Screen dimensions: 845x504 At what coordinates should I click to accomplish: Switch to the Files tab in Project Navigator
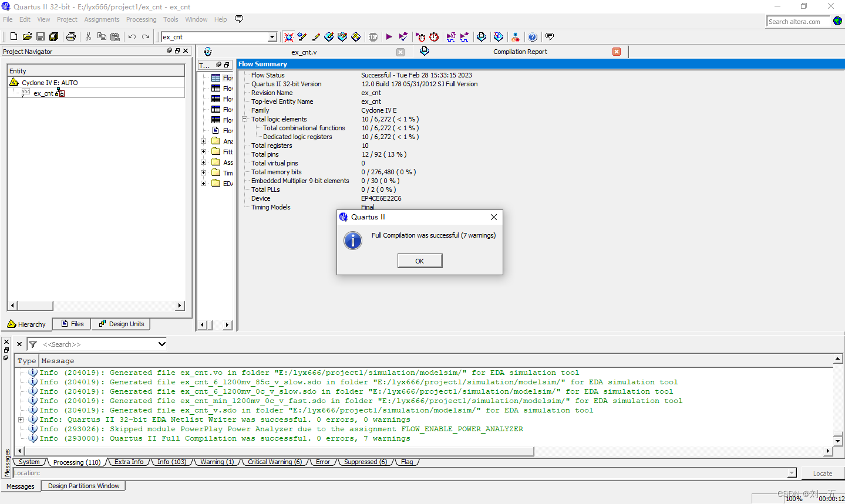coord(72,324)
